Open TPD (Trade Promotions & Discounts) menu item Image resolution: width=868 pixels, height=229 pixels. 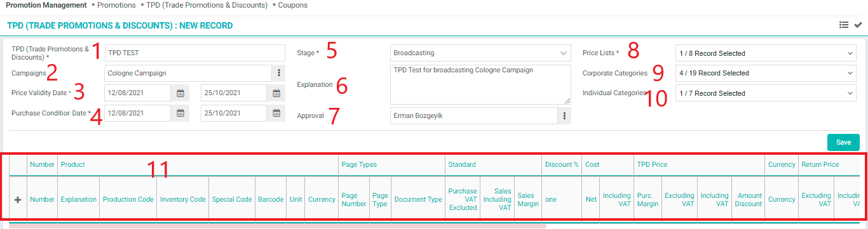(x=207, y=5)
